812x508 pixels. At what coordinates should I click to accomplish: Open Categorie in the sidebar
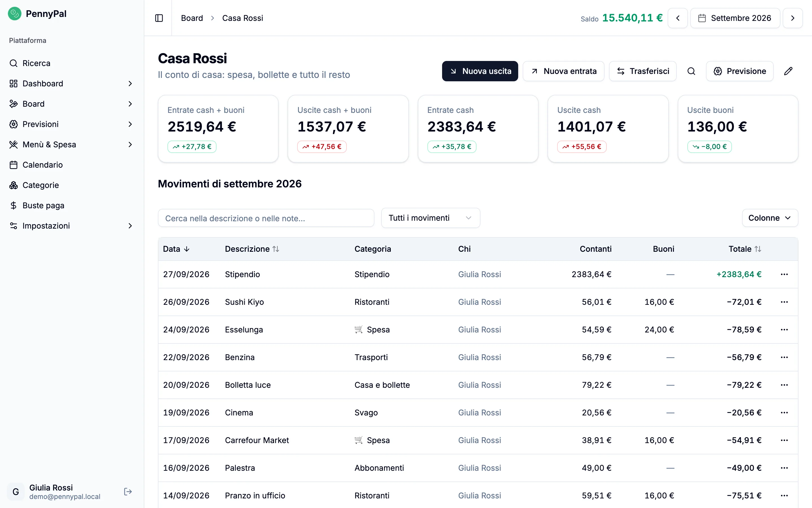click(72, 185)
